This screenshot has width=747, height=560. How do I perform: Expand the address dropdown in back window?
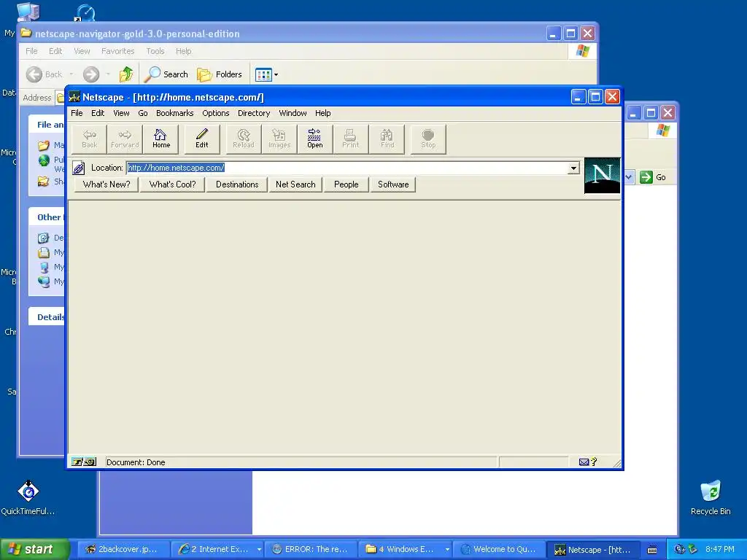629,177
